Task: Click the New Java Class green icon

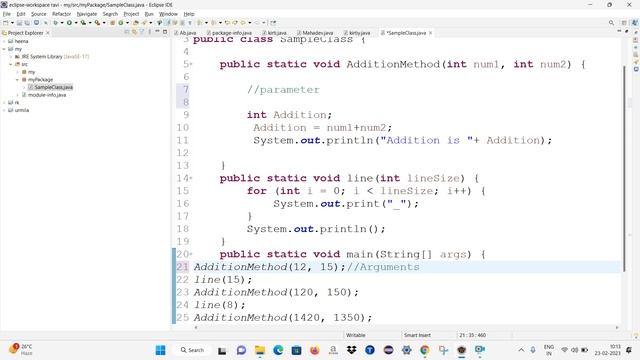Action: (121, 23)
